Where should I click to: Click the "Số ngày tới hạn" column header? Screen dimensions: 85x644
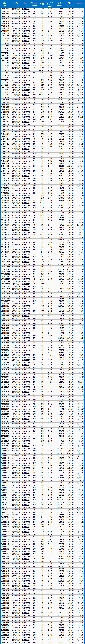[x=34, y=4]
